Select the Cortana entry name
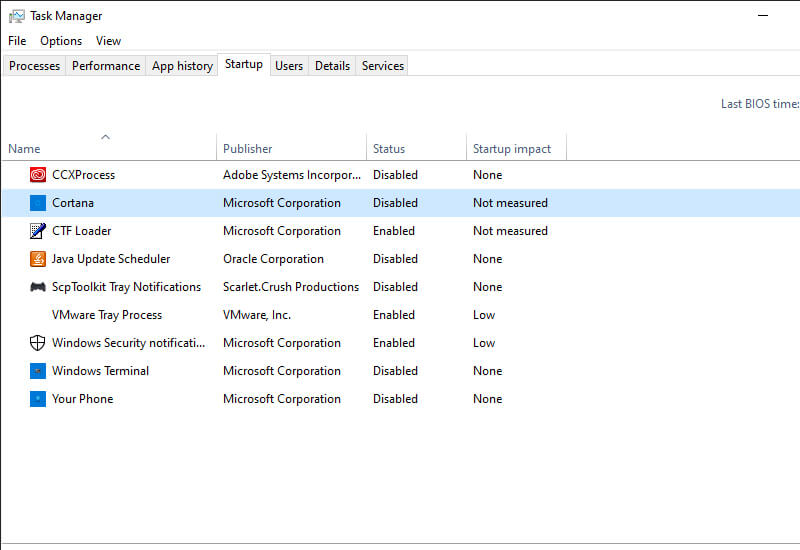 click(73, 203)
